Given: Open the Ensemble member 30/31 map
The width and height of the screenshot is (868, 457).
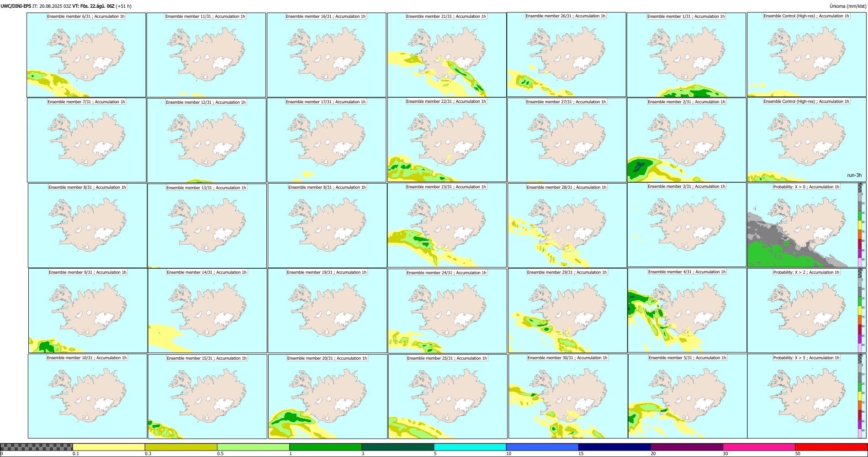Looking at the screenshot, I should (x=568, y=396).
